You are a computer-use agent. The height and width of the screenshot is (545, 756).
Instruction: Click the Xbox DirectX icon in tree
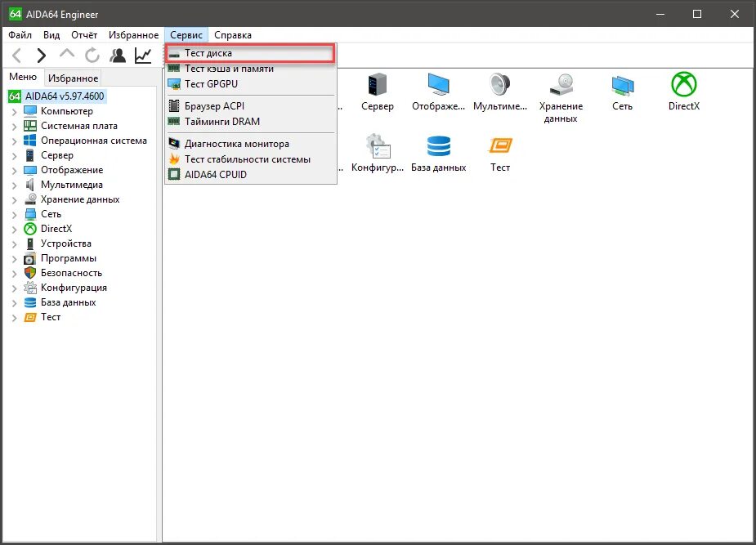(30, 229)
